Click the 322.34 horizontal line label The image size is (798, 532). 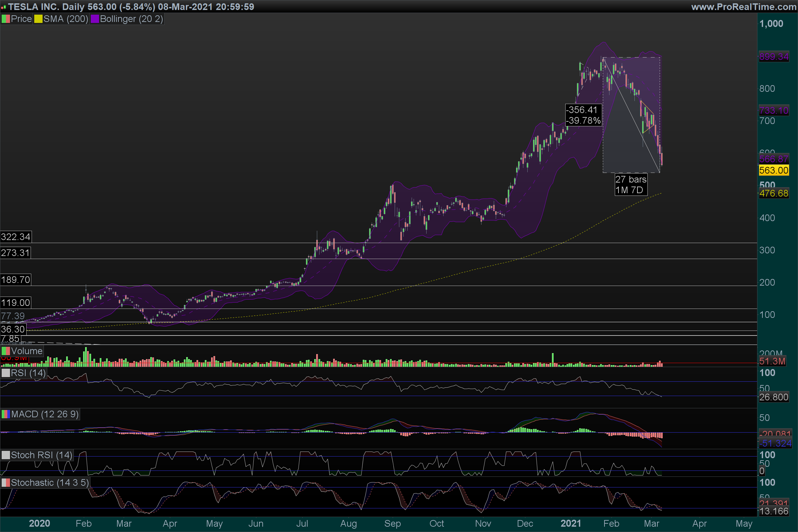[x=16, y=236]
